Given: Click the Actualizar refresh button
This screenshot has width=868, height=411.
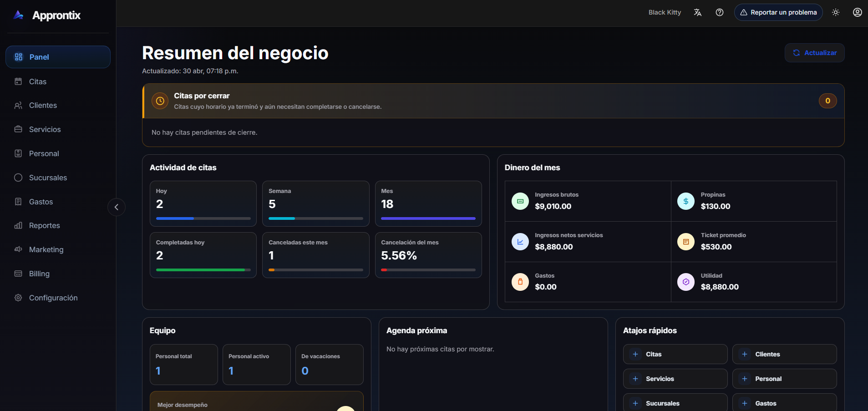Looking at the screenshot, I should coord(814,53).
